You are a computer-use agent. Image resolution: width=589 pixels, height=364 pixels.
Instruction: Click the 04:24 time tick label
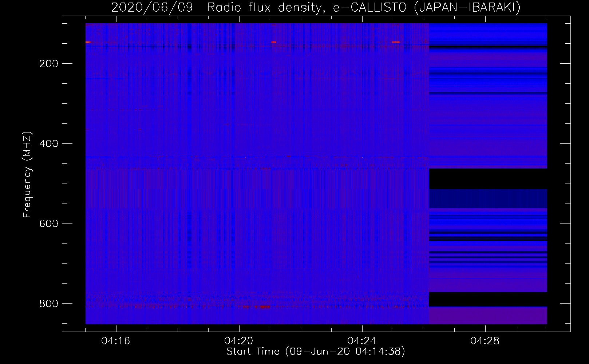(362, 341)
